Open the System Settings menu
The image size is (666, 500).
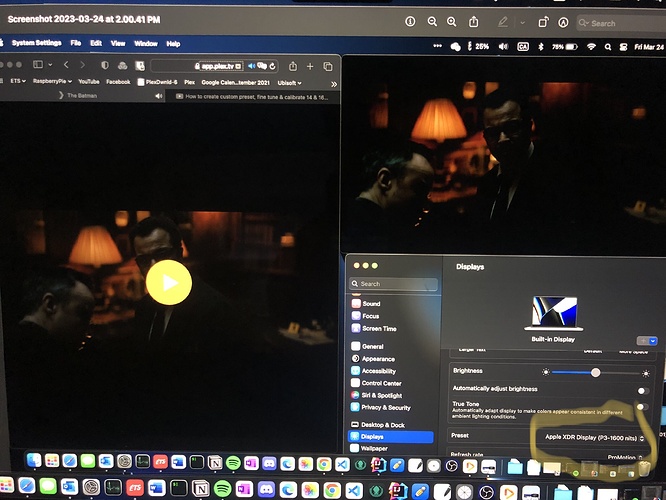click(37, 42)
